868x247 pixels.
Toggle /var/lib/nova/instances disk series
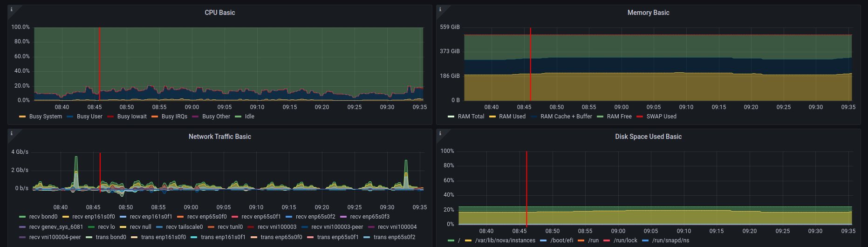click(505, 240)
